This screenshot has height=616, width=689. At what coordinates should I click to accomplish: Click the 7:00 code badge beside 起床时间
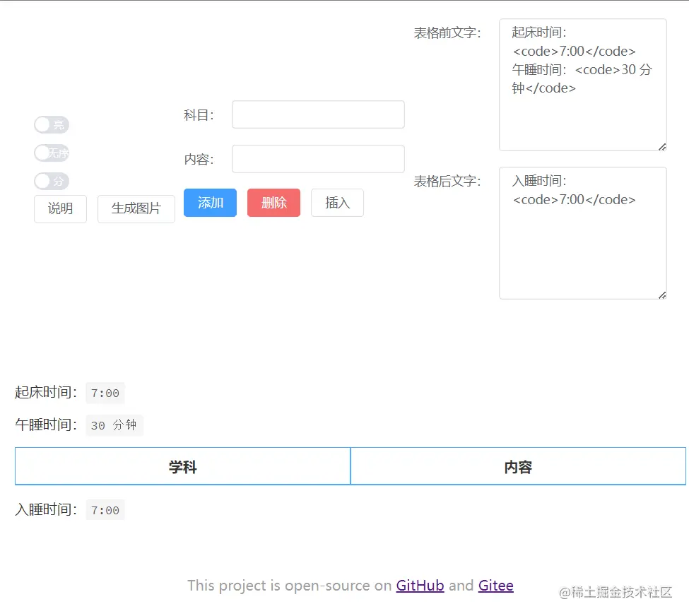pyautogui.click(x=105, y=393)
